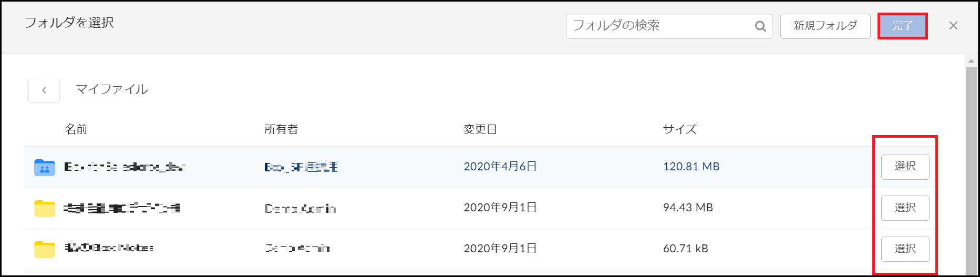
Task: Click the scrollbar up arrow
Action: (971, 61)
